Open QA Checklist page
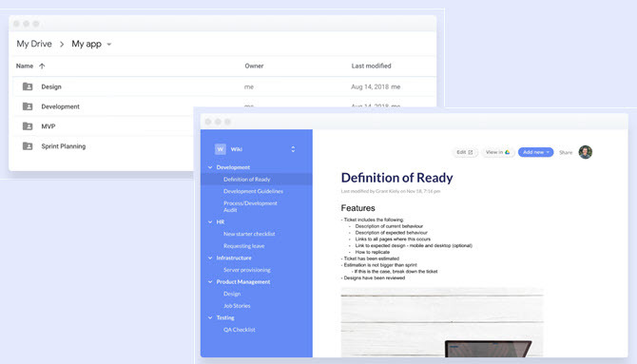The image size is (637, 364). point(240,330)
